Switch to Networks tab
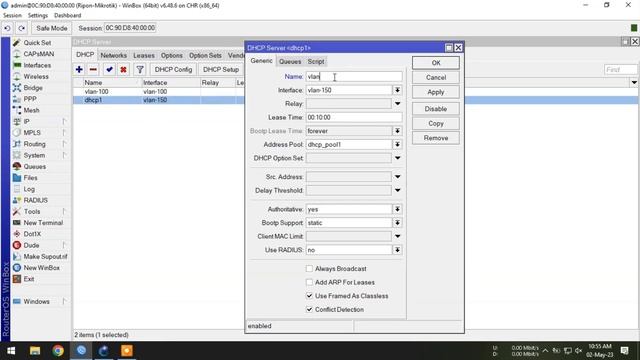This screenshot has width=640, height=360. 113,55
